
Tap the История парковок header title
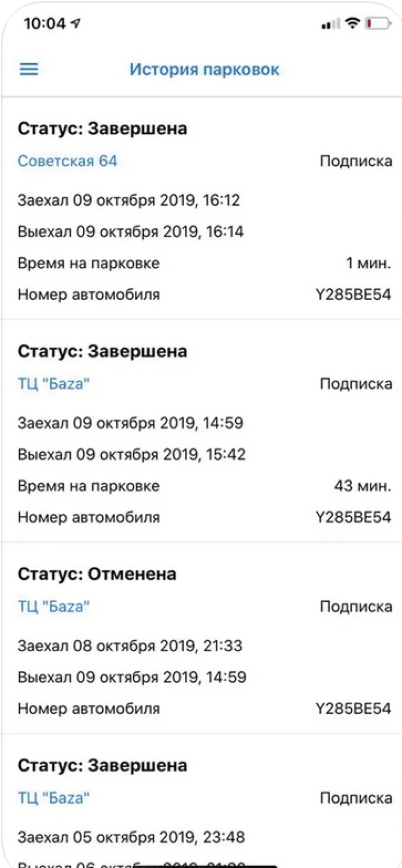[204, 70]
